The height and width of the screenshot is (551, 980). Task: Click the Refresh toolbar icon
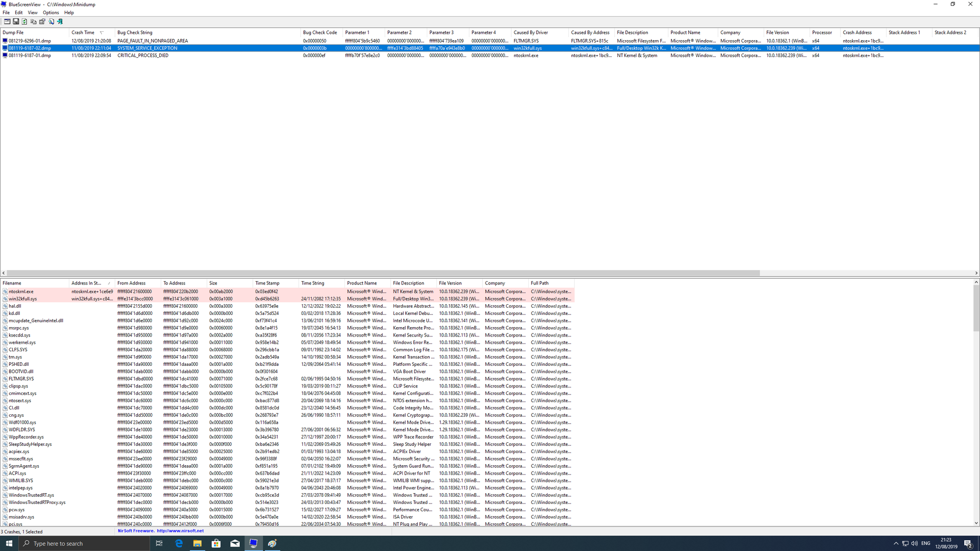[24, 22]
